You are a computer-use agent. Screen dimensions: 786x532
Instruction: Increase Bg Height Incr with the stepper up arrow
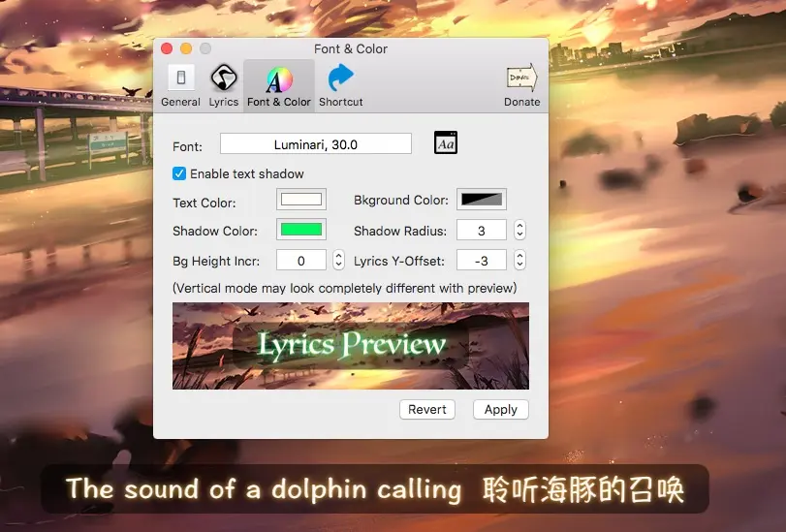[339, 256]
